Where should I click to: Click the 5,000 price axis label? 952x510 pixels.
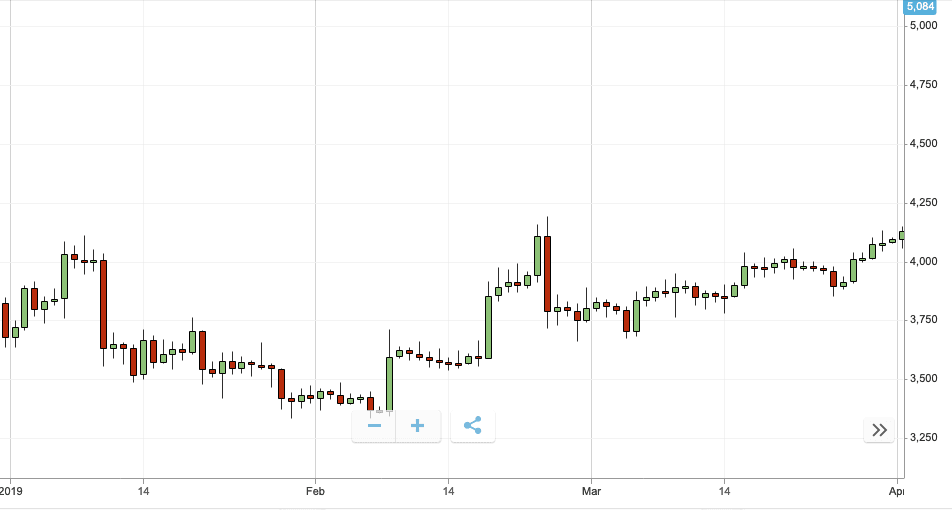tap(922, 26)
